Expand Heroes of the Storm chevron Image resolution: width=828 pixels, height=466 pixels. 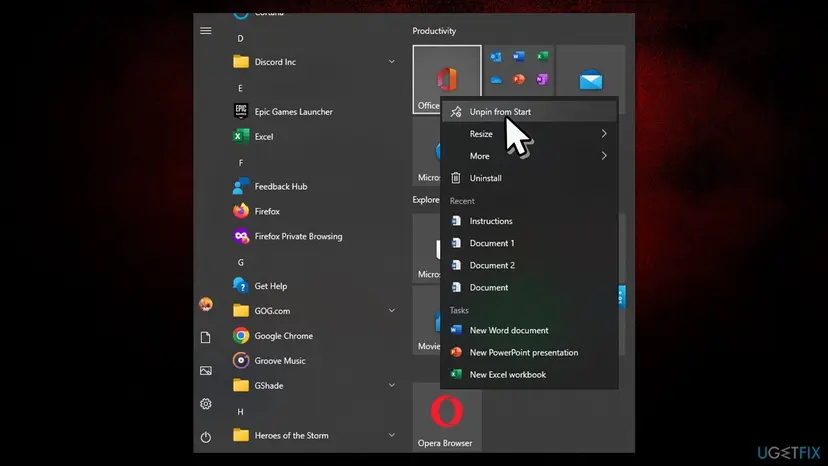coord(392,435)
